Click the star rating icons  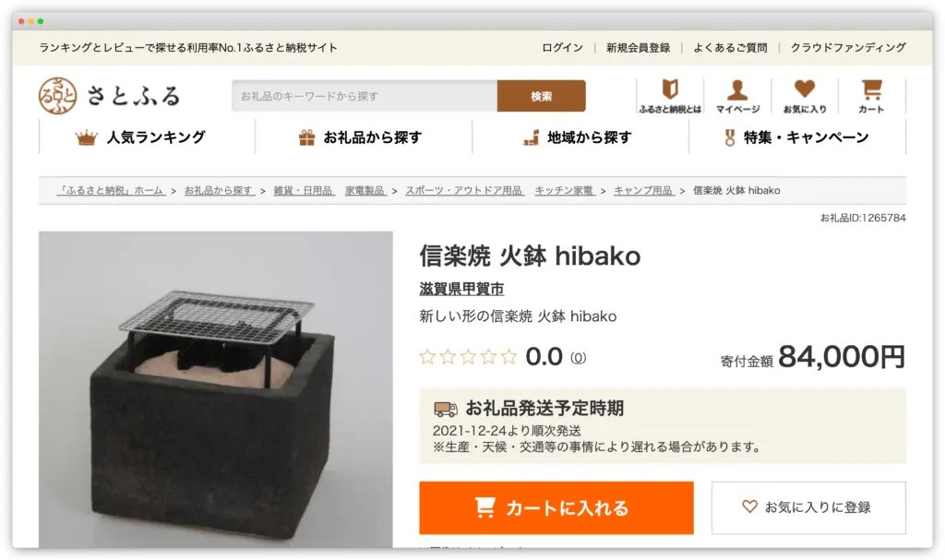pos(468,357)
